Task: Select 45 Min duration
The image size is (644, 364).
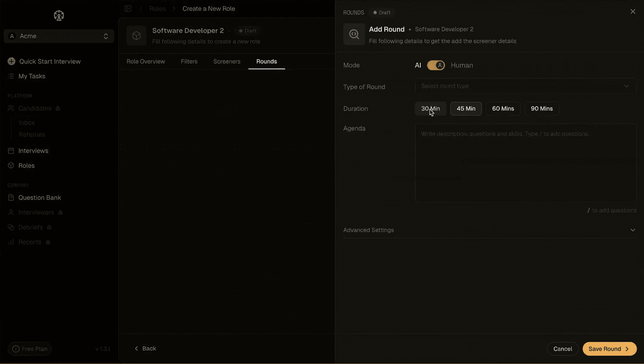Action: pos(466,109)
